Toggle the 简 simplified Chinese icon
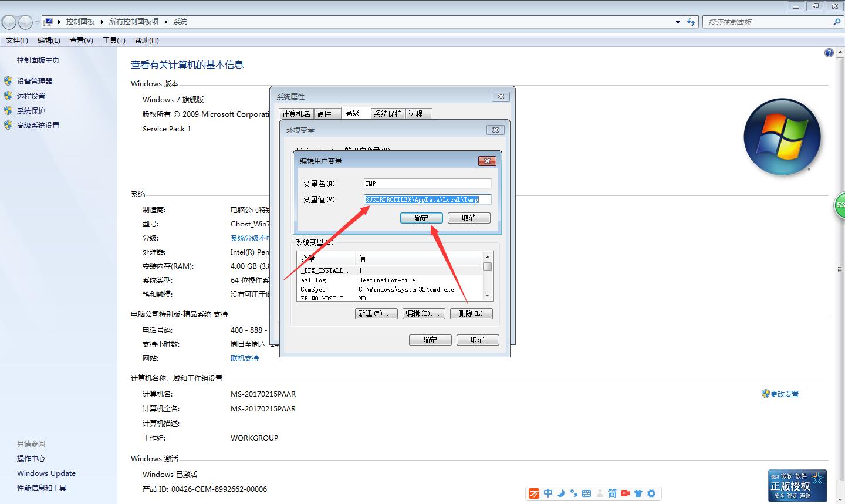Image resolution: width=845 pixels, height=504 pixels. pyautogui.click(x=612, y=493)
